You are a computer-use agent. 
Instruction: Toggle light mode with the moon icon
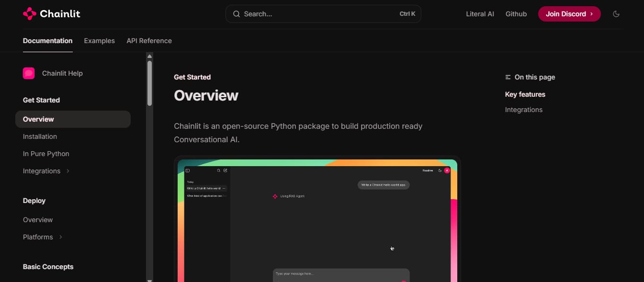(x=616, y=14)
